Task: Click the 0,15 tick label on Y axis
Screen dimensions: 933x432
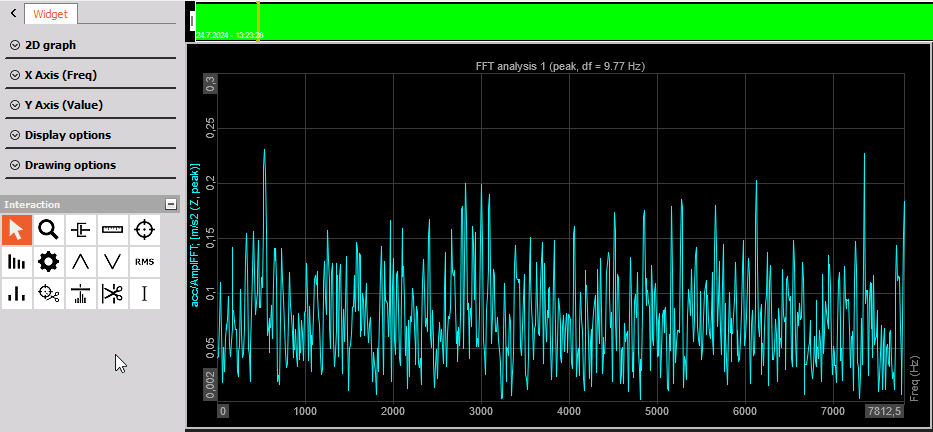Action: [x=209, y=238]
